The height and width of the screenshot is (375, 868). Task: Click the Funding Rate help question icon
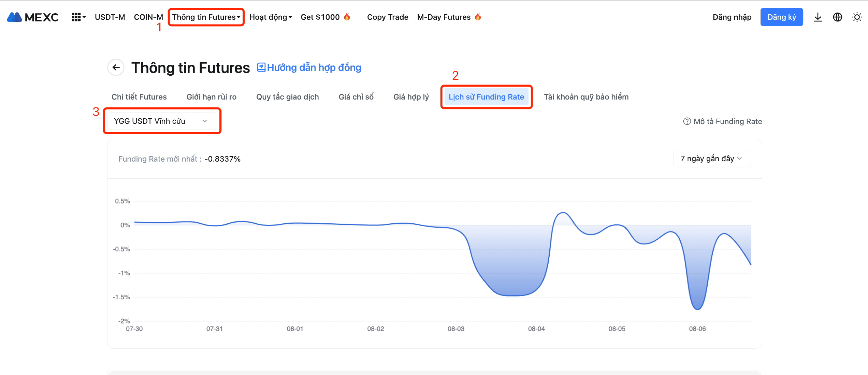point(687,121)
